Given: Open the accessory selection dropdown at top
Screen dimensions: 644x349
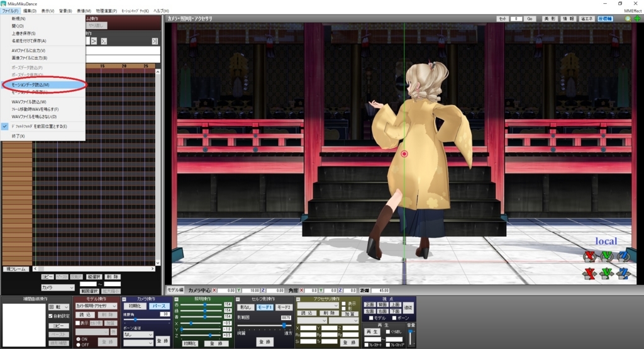Looking at the screenshot, I should point(318,306).
